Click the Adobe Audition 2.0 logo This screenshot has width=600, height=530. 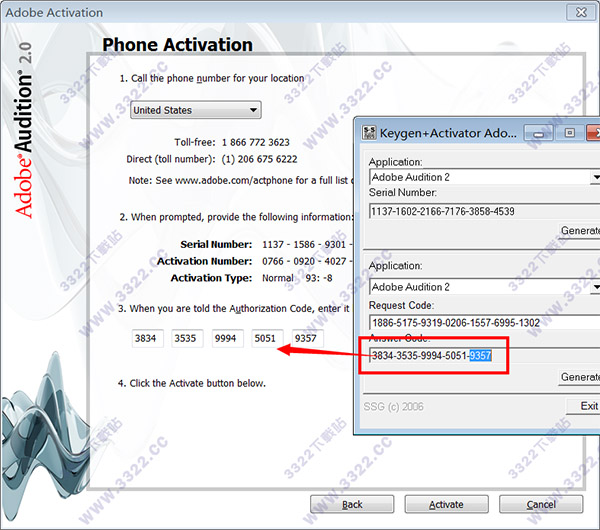23,130
